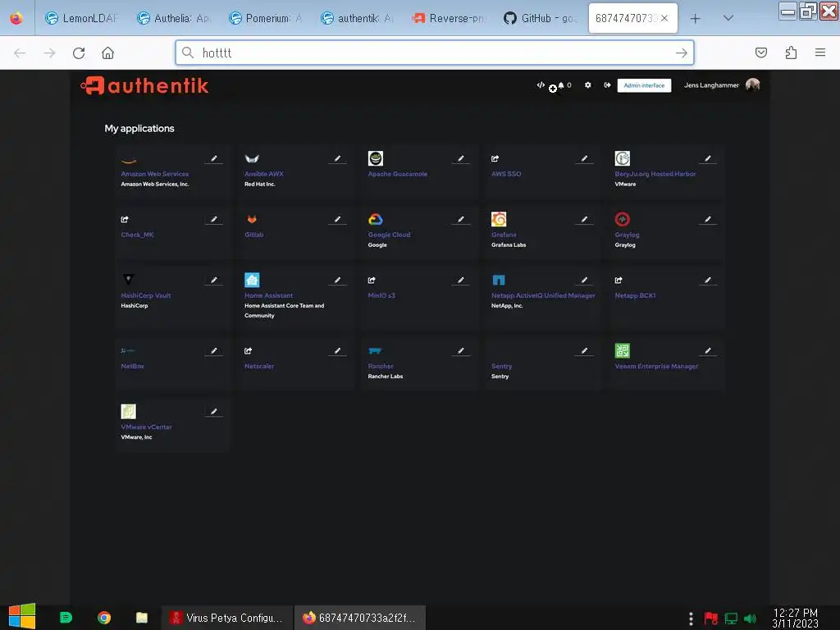The image size is (840, 630).
Task: Open the Ansible AWX link
Action: click(264, 174)
